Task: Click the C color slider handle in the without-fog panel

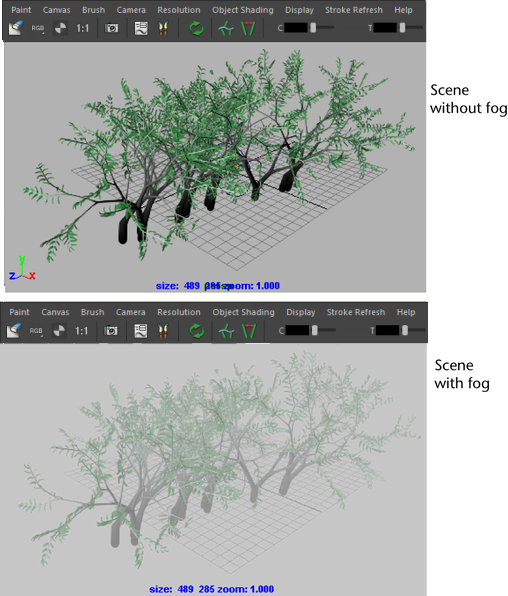Action: tap(313, 27)
